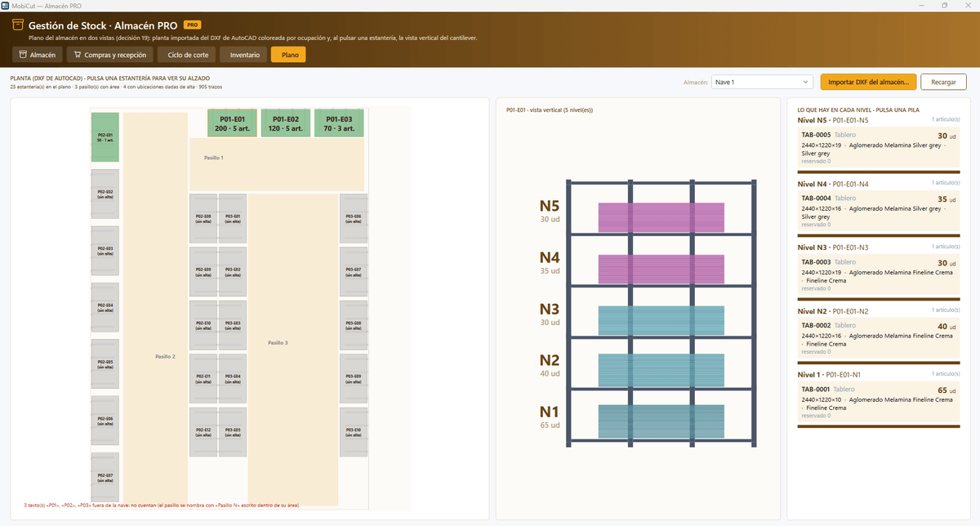Click the purple N5 pile in rack

click(x=661, y=216)
